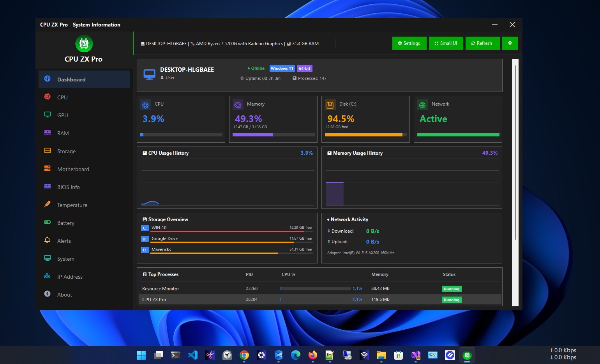Click the D: drive label for Google Drive
This screenshot has height=364, width=600.
click(x=145, y=239)
